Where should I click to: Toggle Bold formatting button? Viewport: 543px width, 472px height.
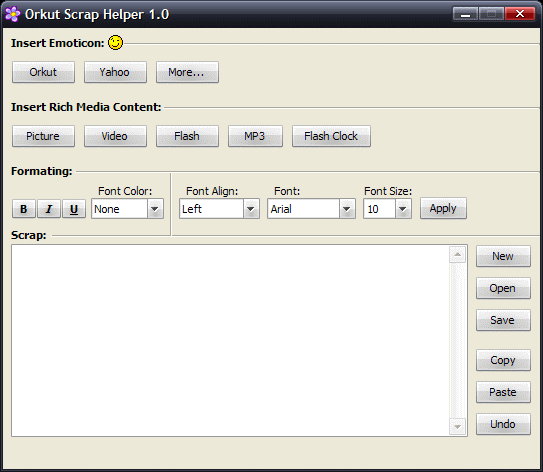(24, 209)
